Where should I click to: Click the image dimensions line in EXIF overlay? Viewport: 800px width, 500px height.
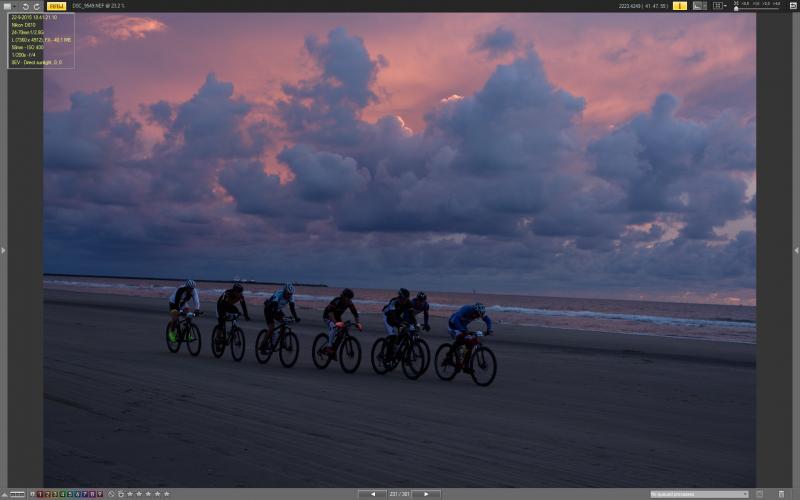click(x=41, y=40)
